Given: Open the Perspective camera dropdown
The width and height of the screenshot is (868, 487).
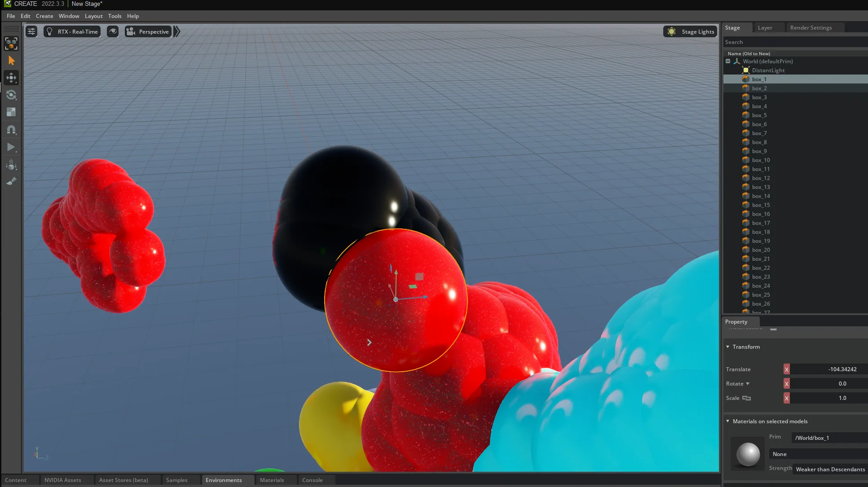Looking at the screenshot, I should (x=148, y=31).
